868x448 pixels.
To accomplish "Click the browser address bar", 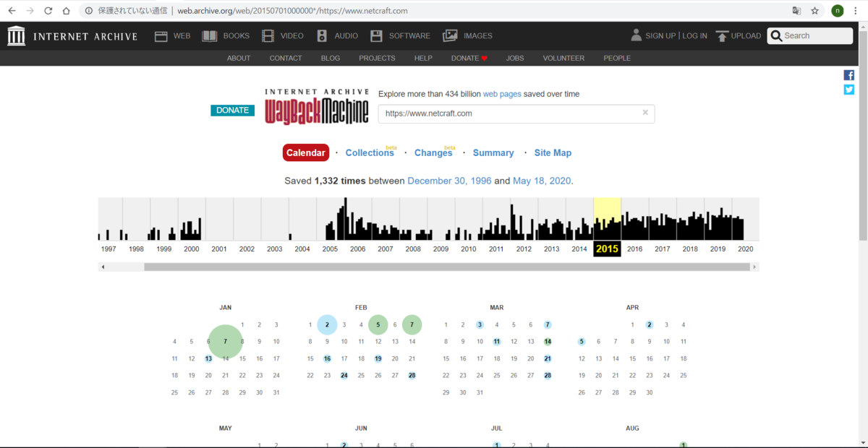I will coord(434,11).
